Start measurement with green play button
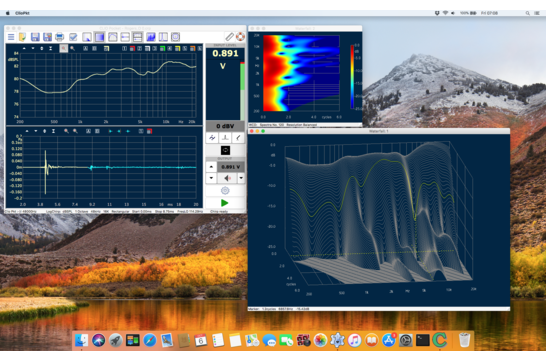546x360 pixels. 225,203
